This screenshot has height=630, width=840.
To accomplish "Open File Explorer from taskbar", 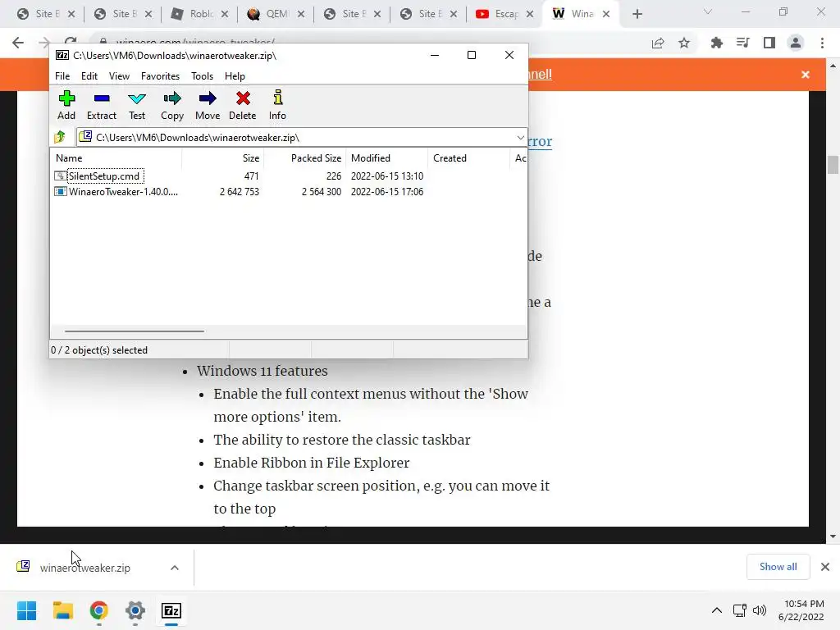I will tap(62, 610).
